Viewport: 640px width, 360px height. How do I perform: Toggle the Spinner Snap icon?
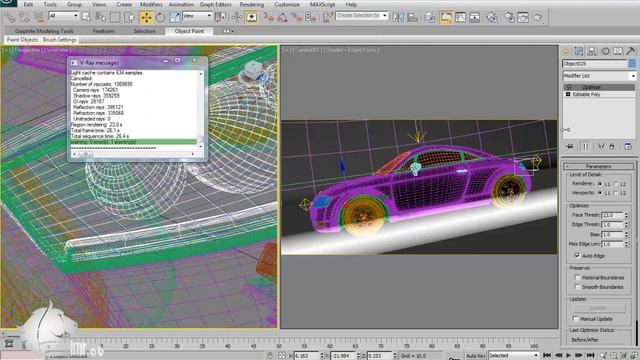click(x=311, y=17)
